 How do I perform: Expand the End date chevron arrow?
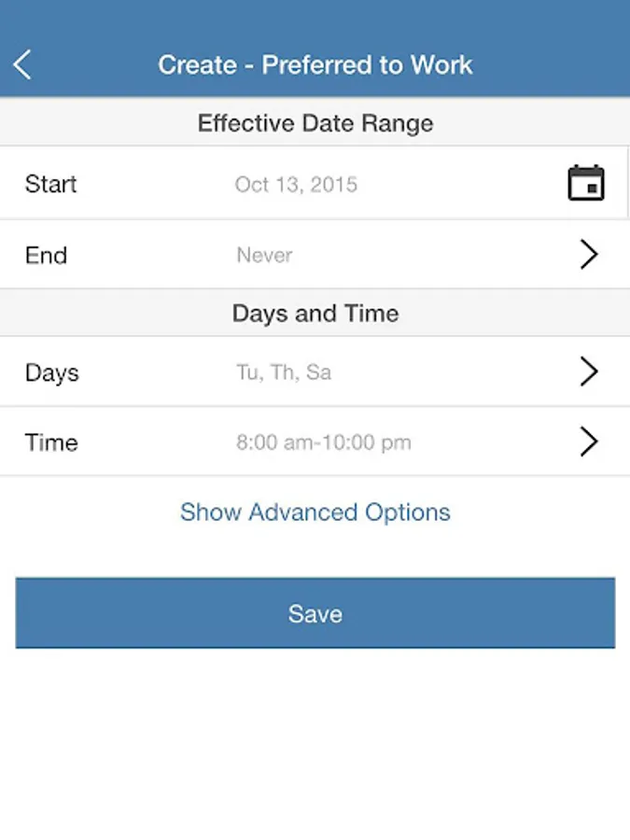tap(589, 255)
